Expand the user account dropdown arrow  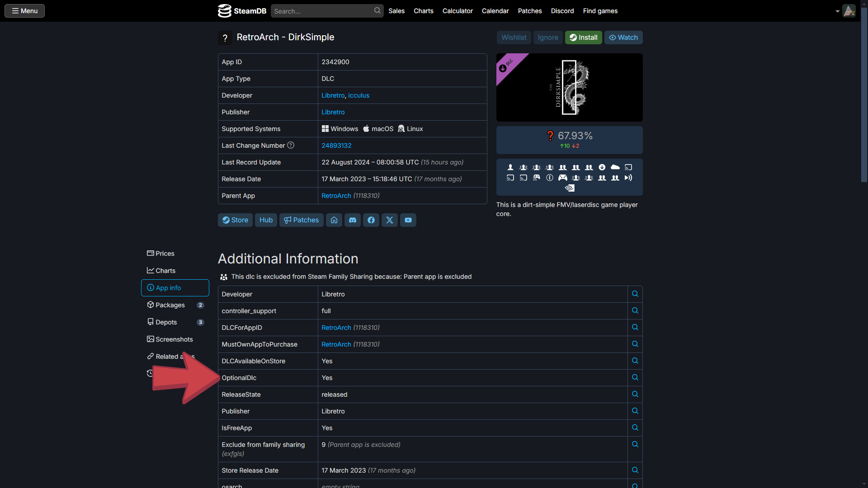click(837, 11)
